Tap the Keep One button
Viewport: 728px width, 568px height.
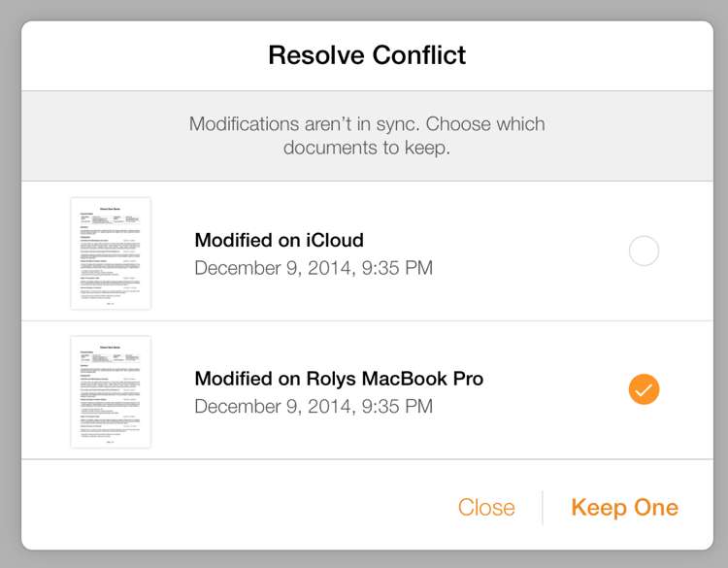(624, 508)
